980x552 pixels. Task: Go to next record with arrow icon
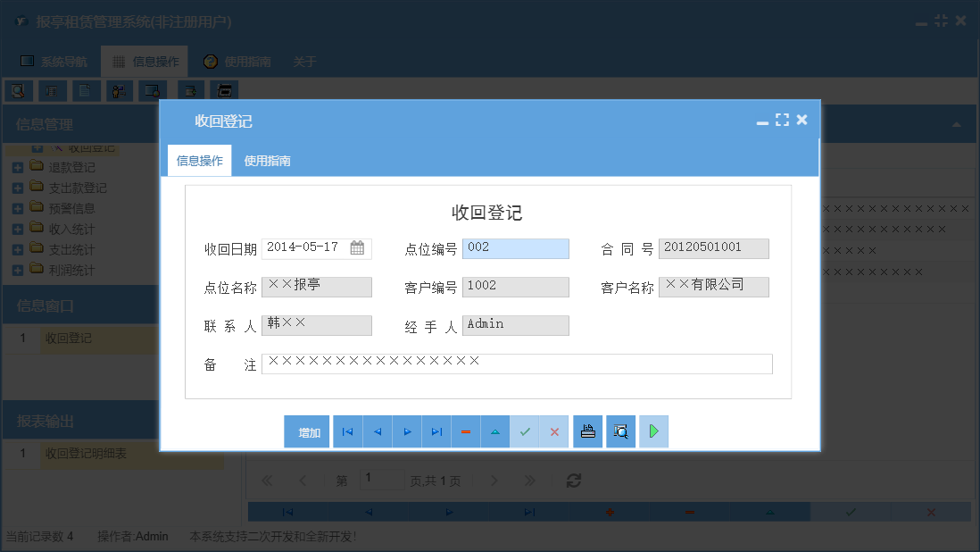(x=407, y=431)
